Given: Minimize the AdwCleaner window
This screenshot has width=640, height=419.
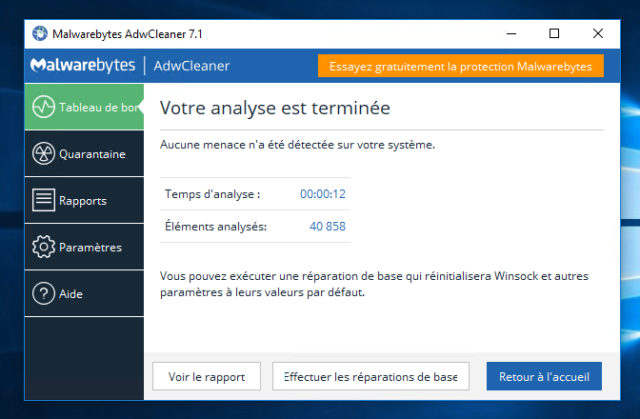Looking at the screenshot, I should point(511,33).
